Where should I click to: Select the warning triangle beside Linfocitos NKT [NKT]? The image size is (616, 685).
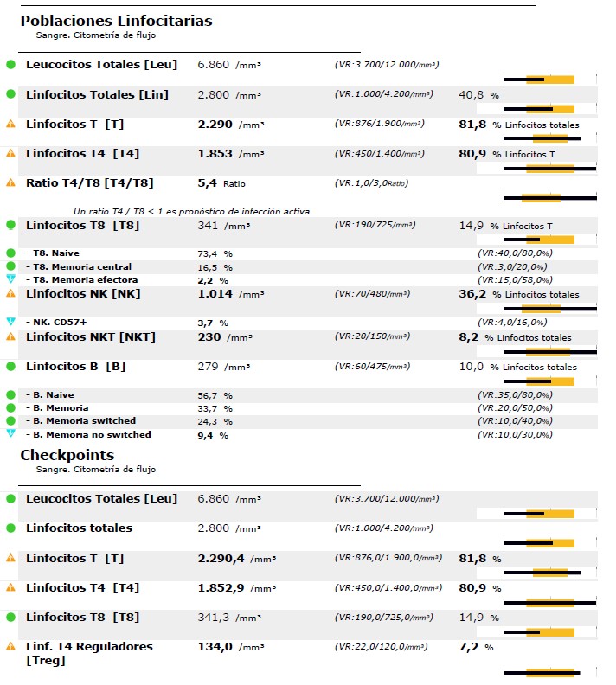pos(10,336)
